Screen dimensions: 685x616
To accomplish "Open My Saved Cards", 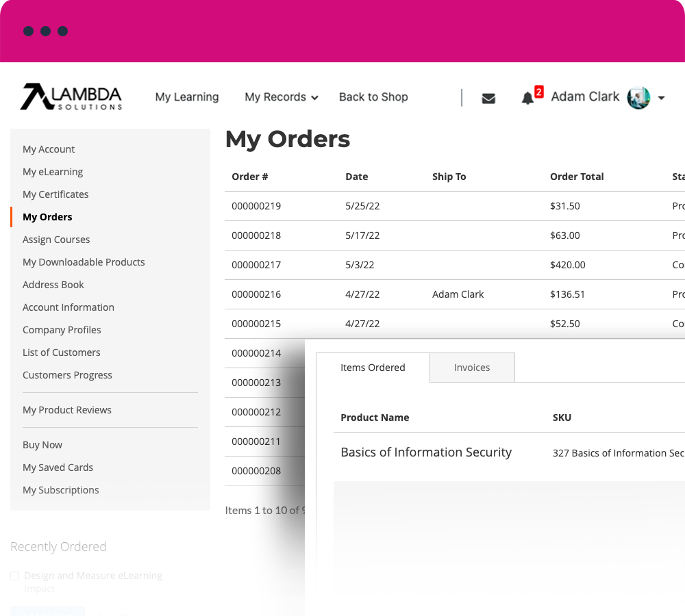I will tap(58, 467).
